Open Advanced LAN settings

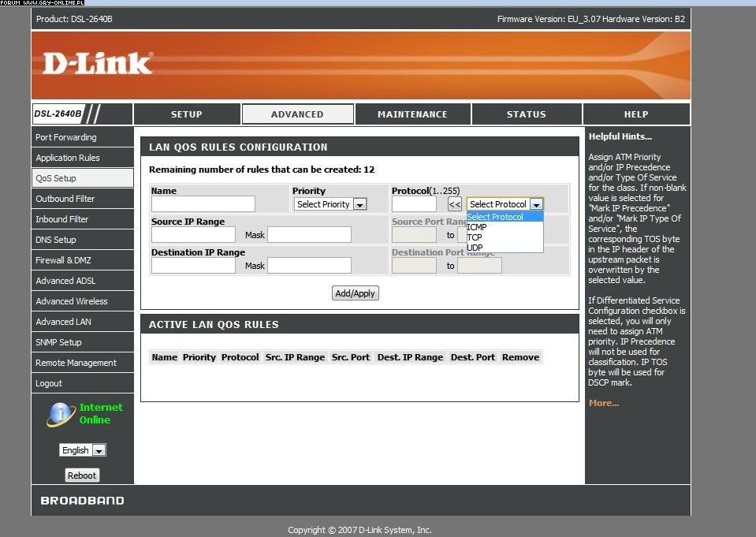coord(83,322)
